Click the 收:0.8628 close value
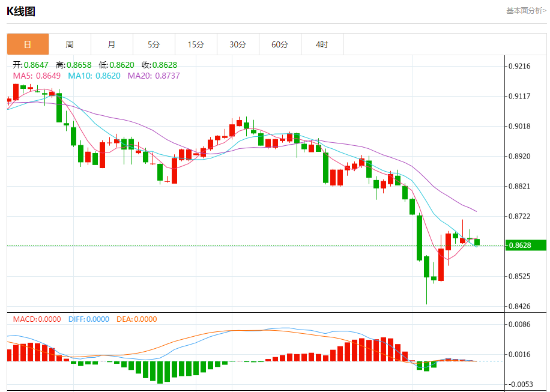This screenshot has width=550, height=392. coord(159,65)
